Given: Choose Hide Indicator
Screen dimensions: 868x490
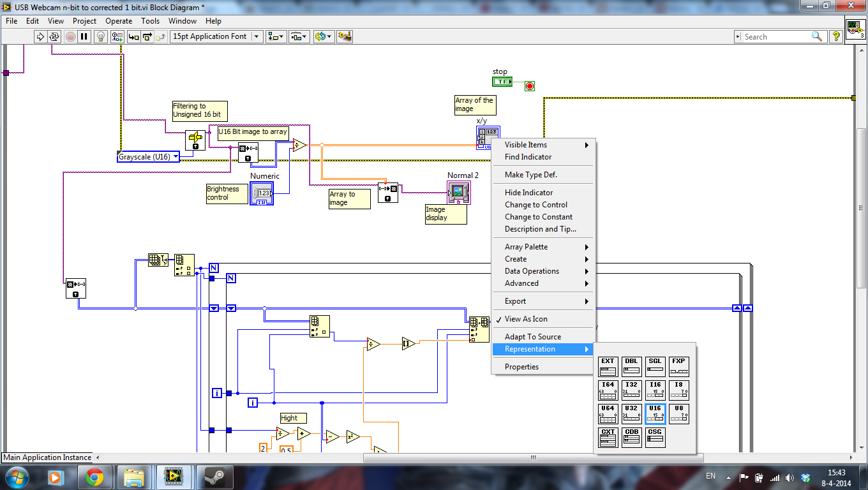Looking at the screenshot, I should point(544,193).
